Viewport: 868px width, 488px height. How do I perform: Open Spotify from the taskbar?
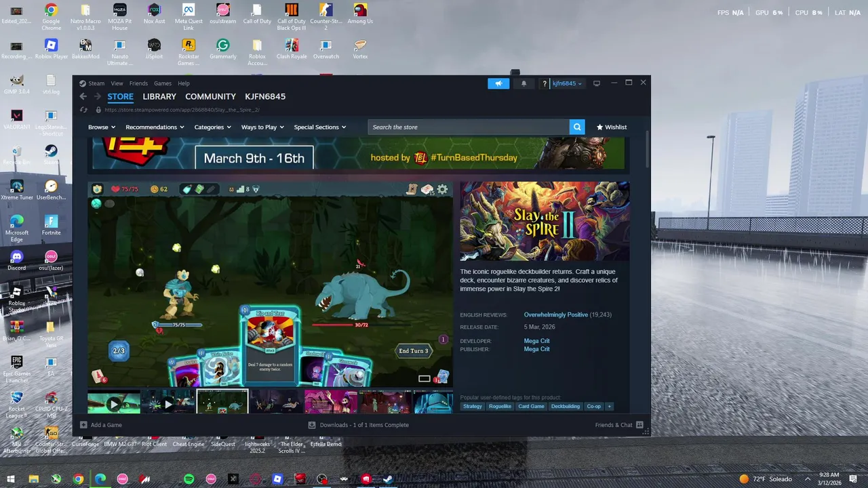pos(189,479)
